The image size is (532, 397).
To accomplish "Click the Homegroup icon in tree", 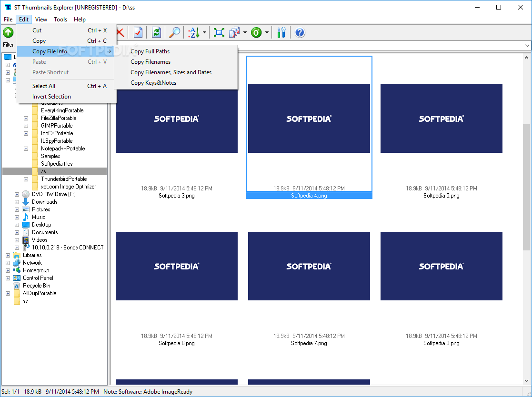I will point(17,270).
